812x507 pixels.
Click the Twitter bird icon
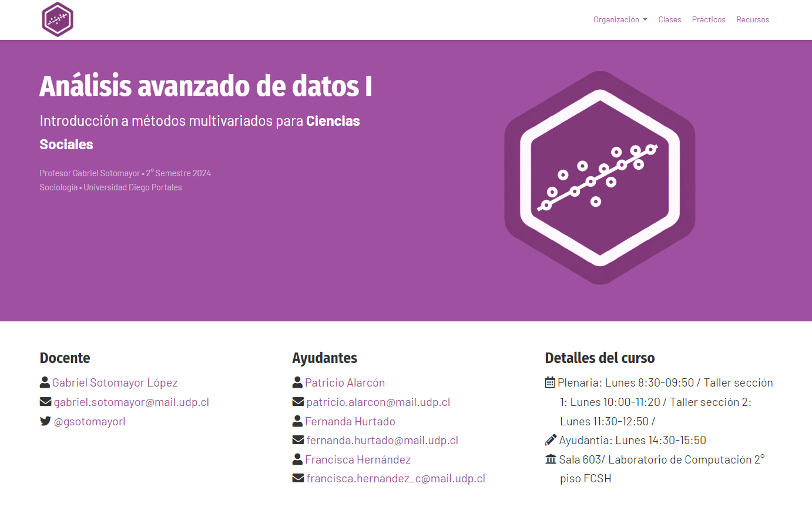pos(45,421)
